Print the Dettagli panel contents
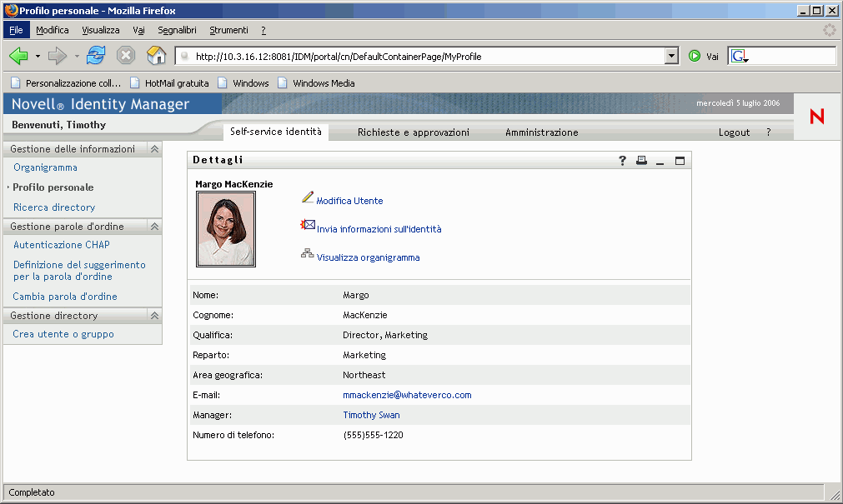The image size is (843, 504). pyautogui.click(x=641, y=161)
